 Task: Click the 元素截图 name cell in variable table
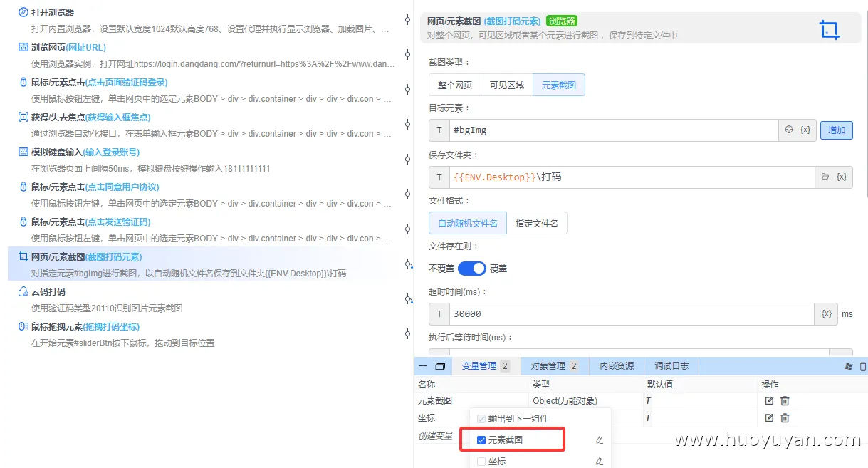435,401
